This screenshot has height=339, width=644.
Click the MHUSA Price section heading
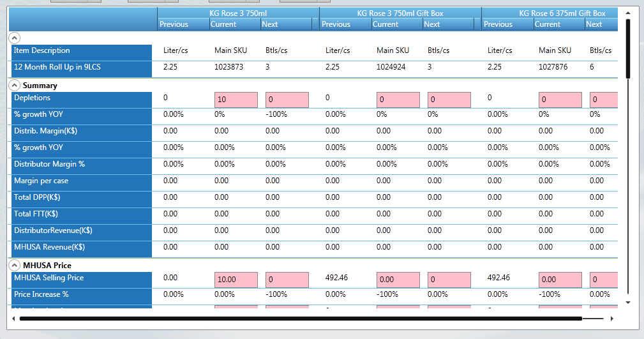47,266
